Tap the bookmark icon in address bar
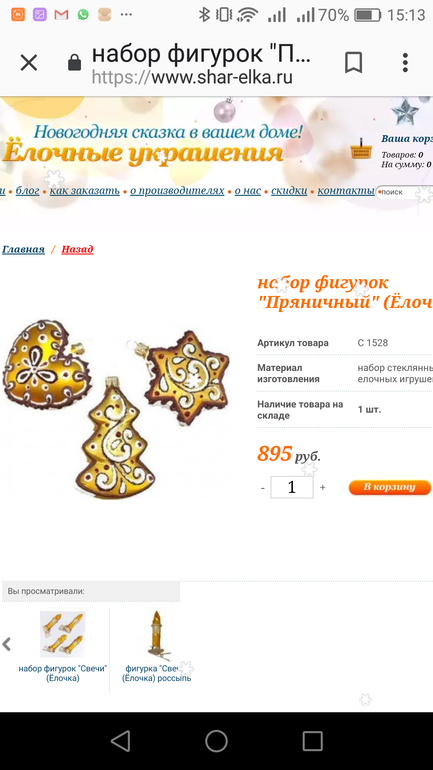The height and width of the screenshot is (770, 433). (353, 63)
